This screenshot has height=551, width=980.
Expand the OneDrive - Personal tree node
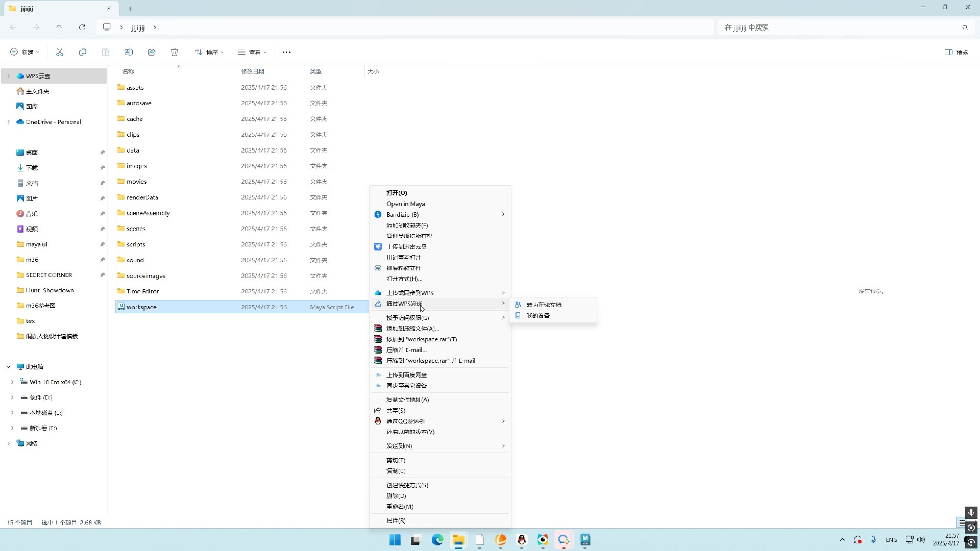[9, 122]
